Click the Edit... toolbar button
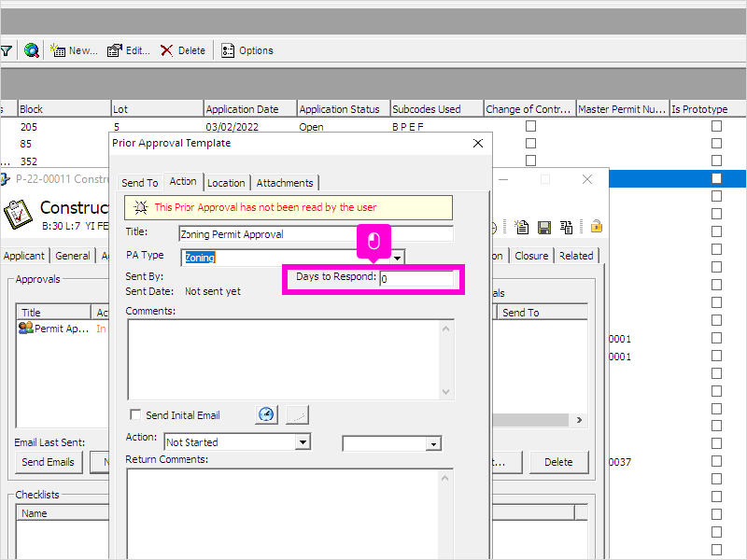 coord(129,50)
